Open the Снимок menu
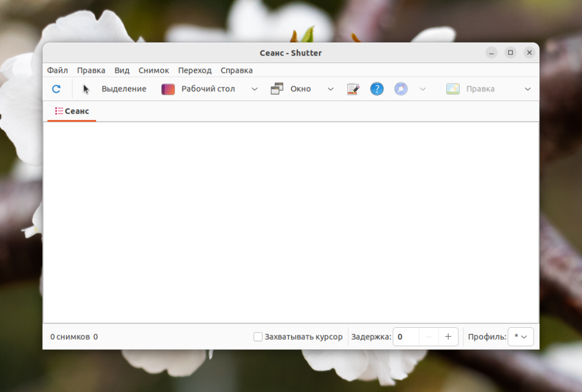Screen dimensions: 582x392 [153, 70]
